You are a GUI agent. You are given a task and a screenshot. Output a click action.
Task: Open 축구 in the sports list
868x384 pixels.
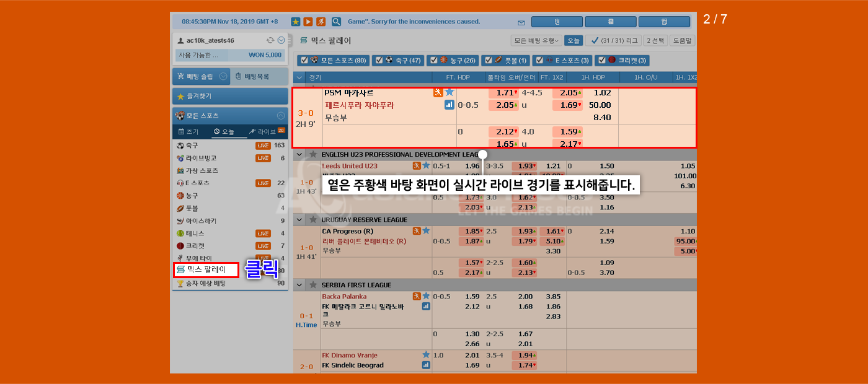230,146
